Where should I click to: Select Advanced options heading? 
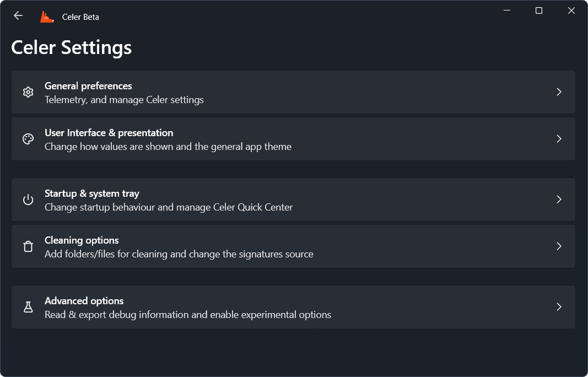84,301
